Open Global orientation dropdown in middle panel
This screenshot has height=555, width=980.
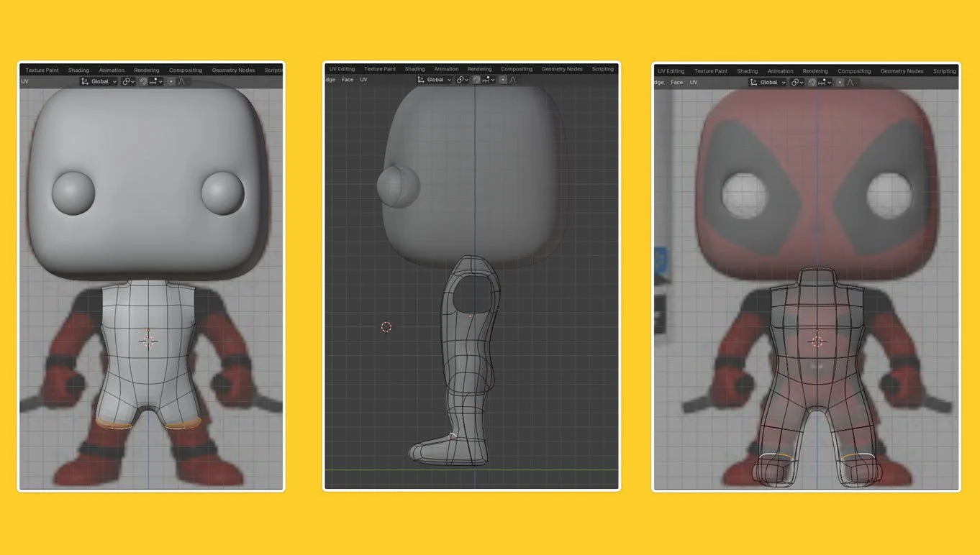(x=435, y=80)
